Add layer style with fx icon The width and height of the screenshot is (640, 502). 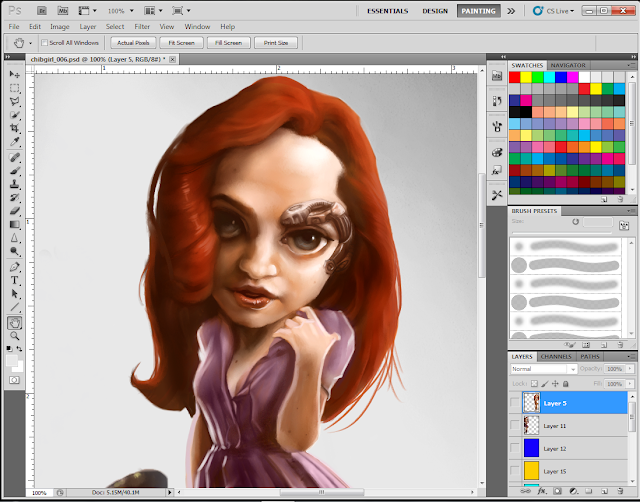[543, 493]
